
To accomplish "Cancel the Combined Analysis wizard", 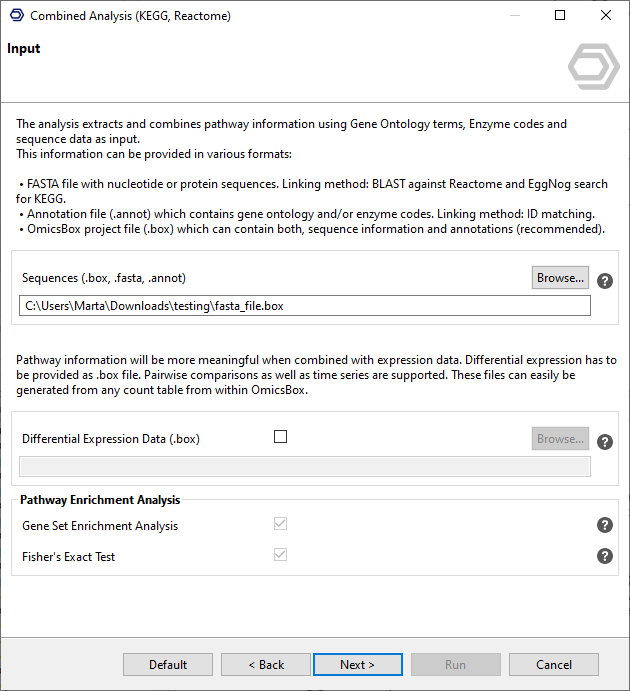I will [553, 665].
